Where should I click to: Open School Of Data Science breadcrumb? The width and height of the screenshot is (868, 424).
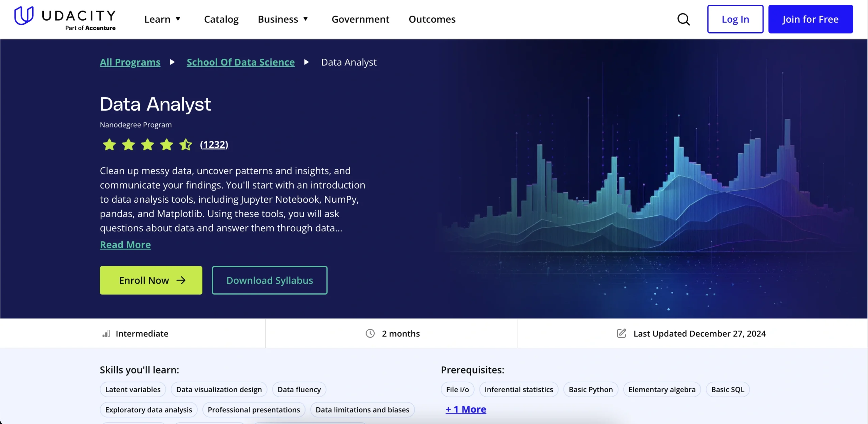tap(241, 62)
